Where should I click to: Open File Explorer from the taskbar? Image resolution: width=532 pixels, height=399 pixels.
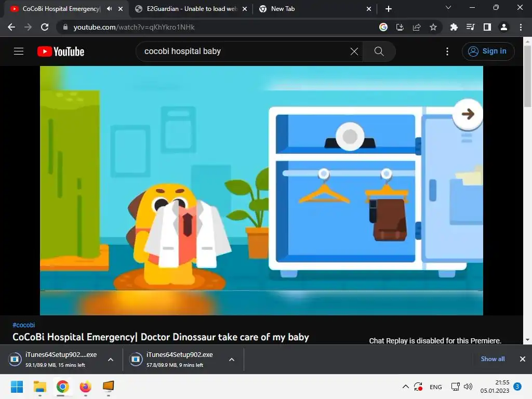(x=39, y=387)
